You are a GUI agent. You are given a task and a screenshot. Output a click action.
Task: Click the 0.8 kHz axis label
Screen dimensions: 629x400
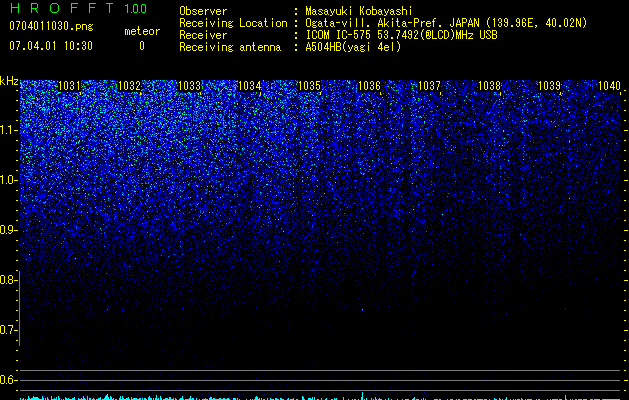(x=8, y=280)
